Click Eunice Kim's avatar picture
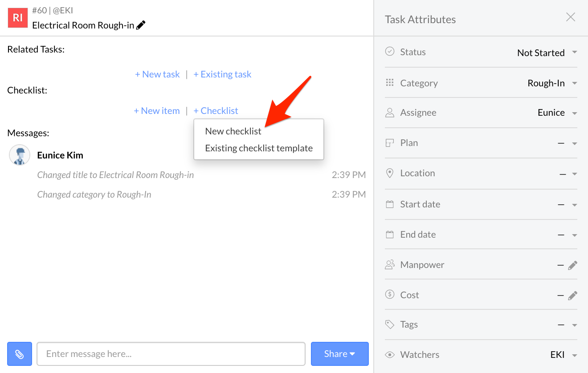This screenshot has width=588, height=373. pyautogui.click(x=20, y=155)
